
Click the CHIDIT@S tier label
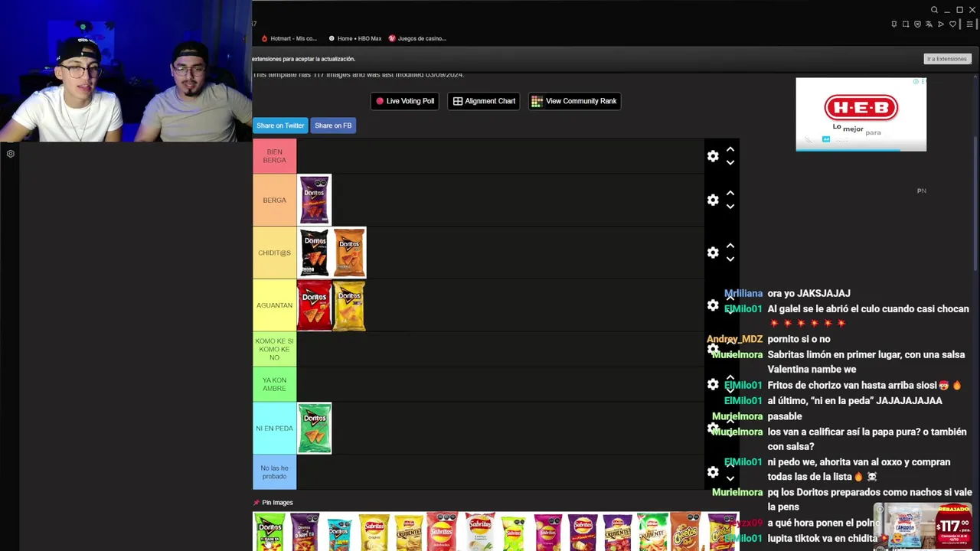274,253
